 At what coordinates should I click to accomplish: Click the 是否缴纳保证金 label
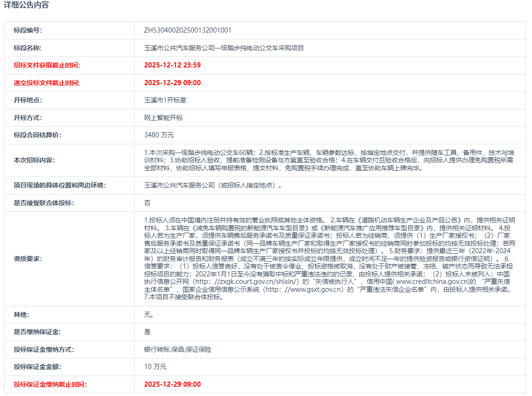click(37, 332)
